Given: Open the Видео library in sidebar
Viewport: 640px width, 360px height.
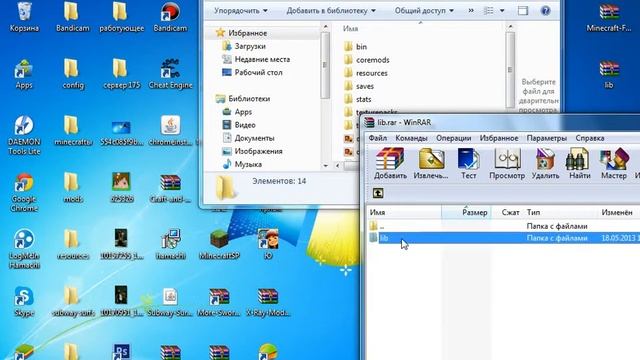Looking at the screenshot, I should pyautogui.click(x=245, y=125).
